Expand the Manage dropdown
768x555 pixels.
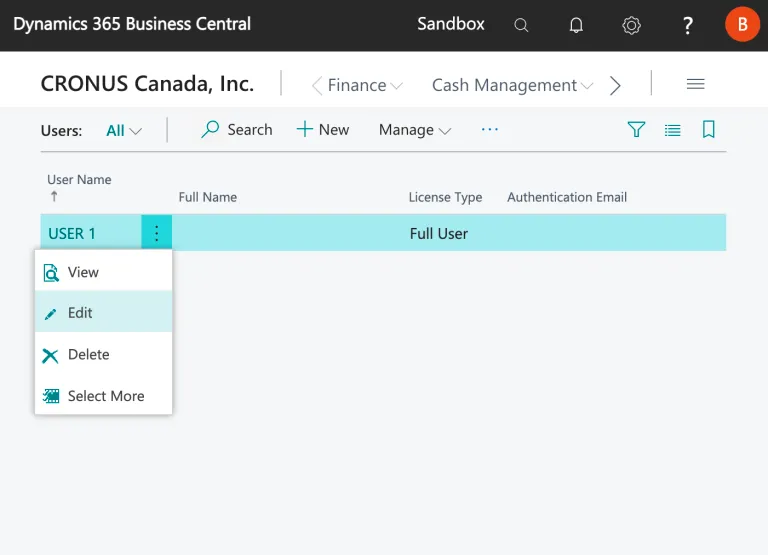[x=415, y=130]
